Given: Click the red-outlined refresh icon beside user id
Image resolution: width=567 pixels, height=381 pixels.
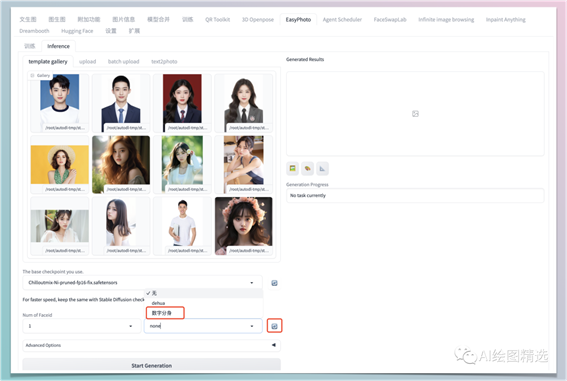Looking at the screenshot, I should [274, 326].
